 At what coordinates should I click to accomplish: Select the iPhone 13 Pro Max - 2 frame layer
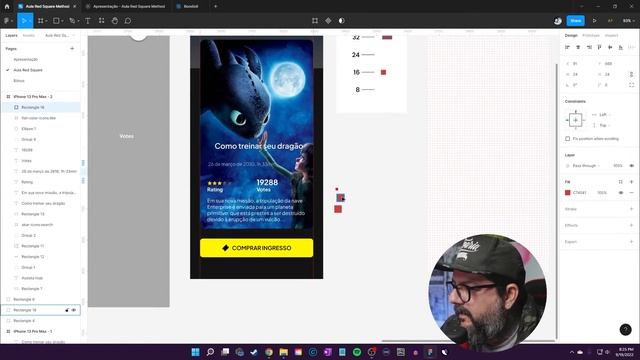click(x=33, y=97)
